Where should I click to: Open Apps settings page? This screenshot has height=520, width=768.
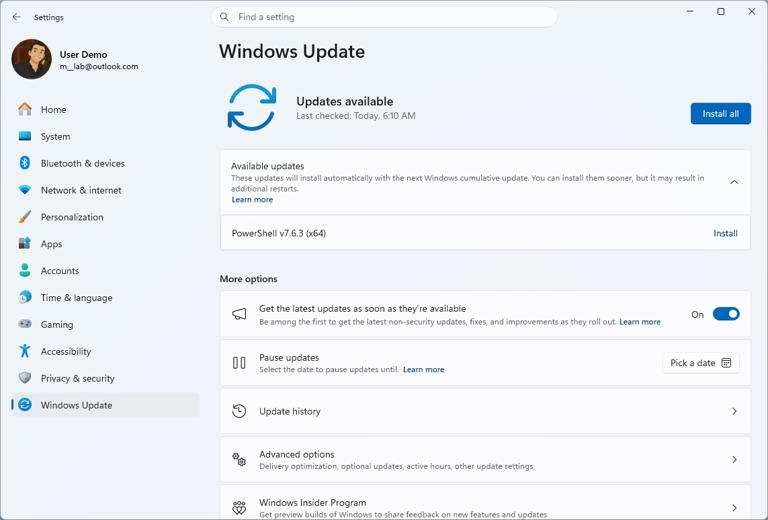coord(105,244)
